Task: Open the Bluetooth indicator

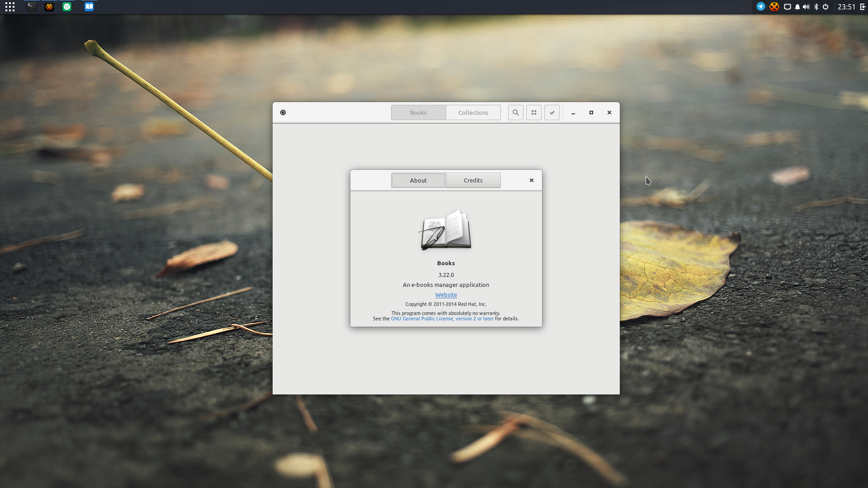Action: [x=816, y=7]
